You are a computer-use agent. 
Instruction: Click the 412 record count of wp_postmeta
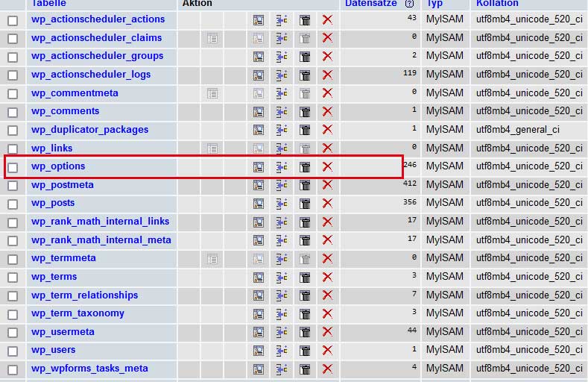point(410,184)
